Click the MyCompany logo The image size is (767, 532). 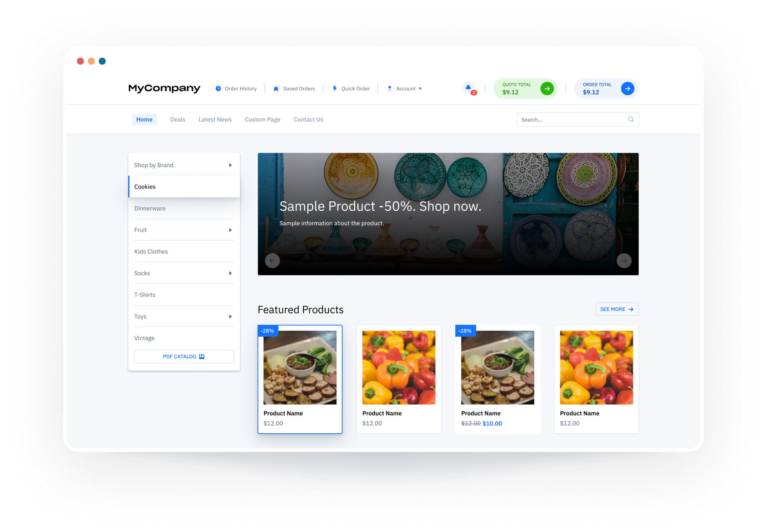click(164, 88)
